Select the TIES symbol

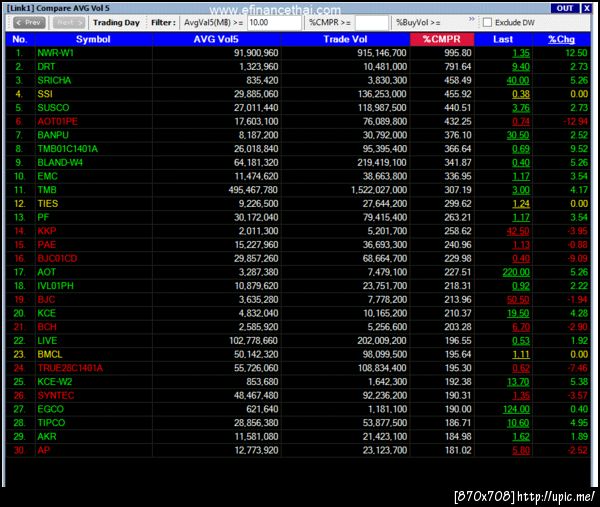[x=48, y=204]
